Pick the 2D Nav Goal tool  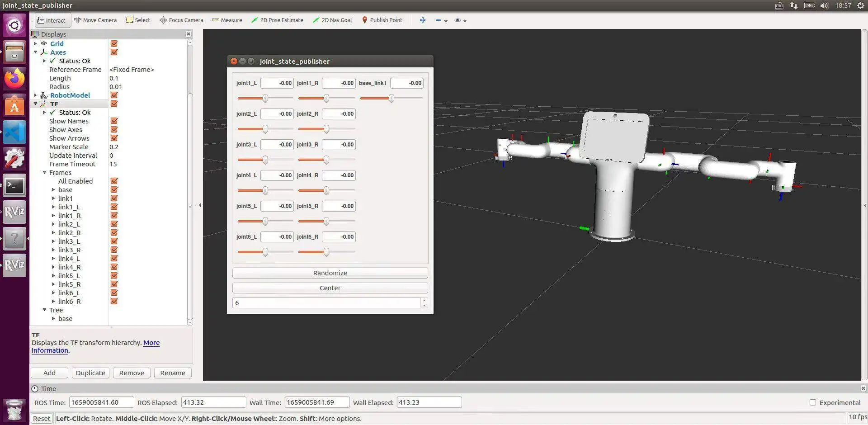point(332,20)
